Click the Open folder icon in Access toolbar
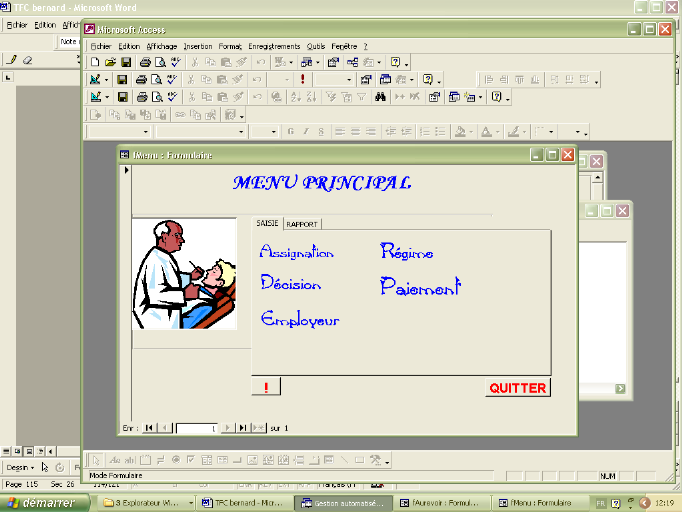The image size is (682, 512). tap(110, 62)
